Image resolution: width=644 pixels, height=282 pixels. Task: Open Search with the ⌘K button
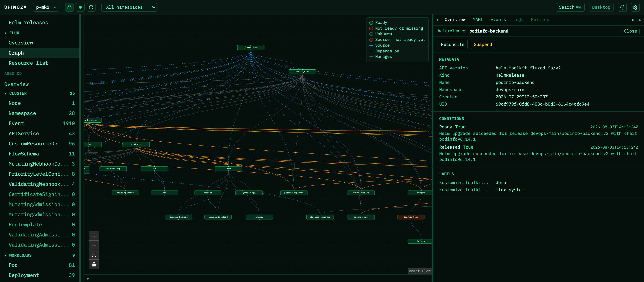pyautogui.click(x=570, y=7)
